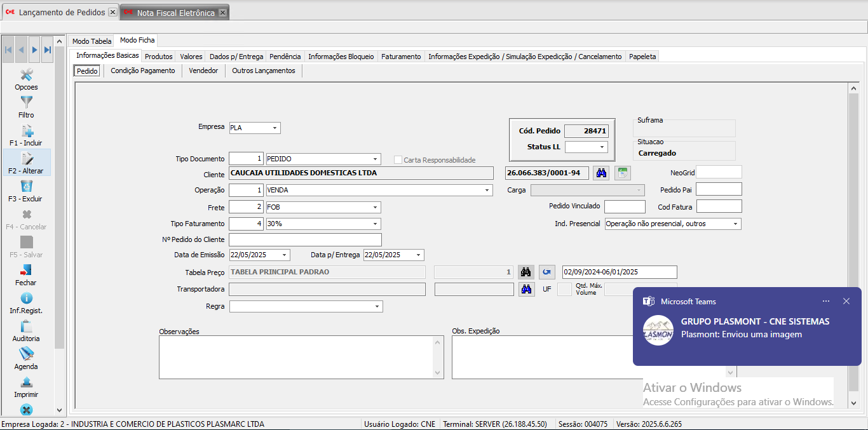Click F3 - Excluir trash icon
The image size is (868, 430).
click(x=27, y=187)
